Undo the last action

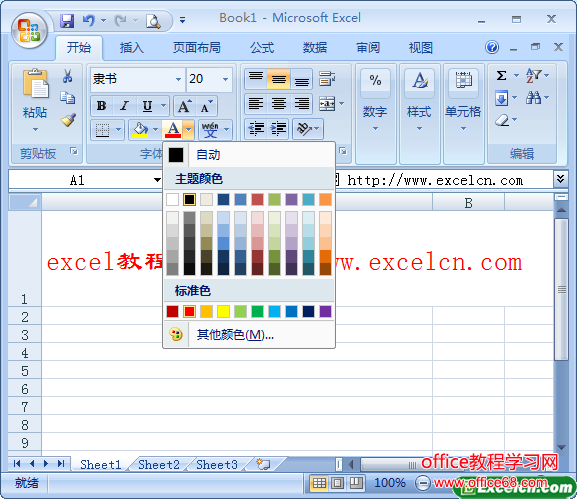[88, 21]
